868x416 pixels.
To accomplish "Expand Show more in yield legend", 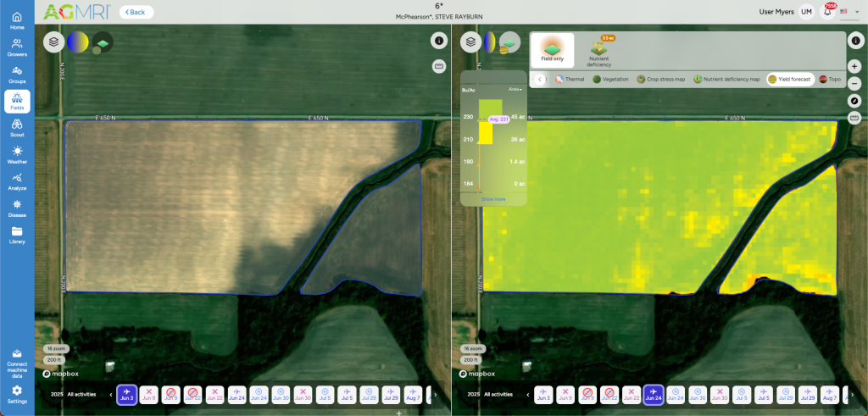I will coord(492,199).
